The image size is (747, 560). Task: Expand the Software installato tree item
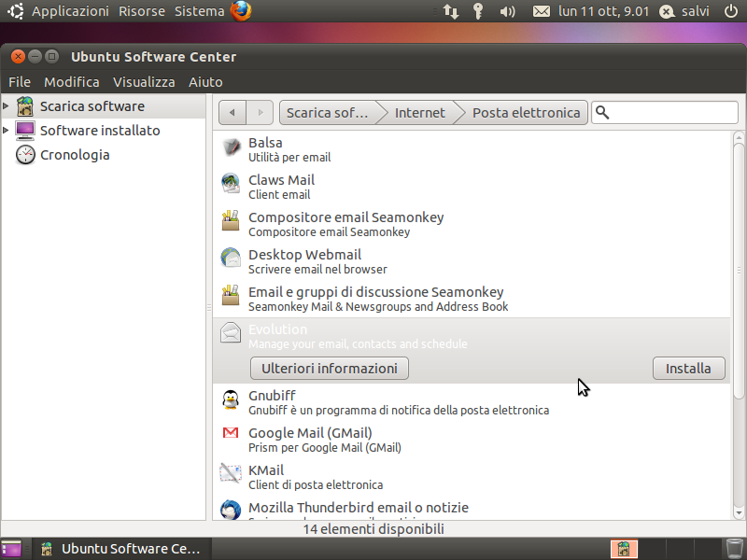click(x=6, y=130)
